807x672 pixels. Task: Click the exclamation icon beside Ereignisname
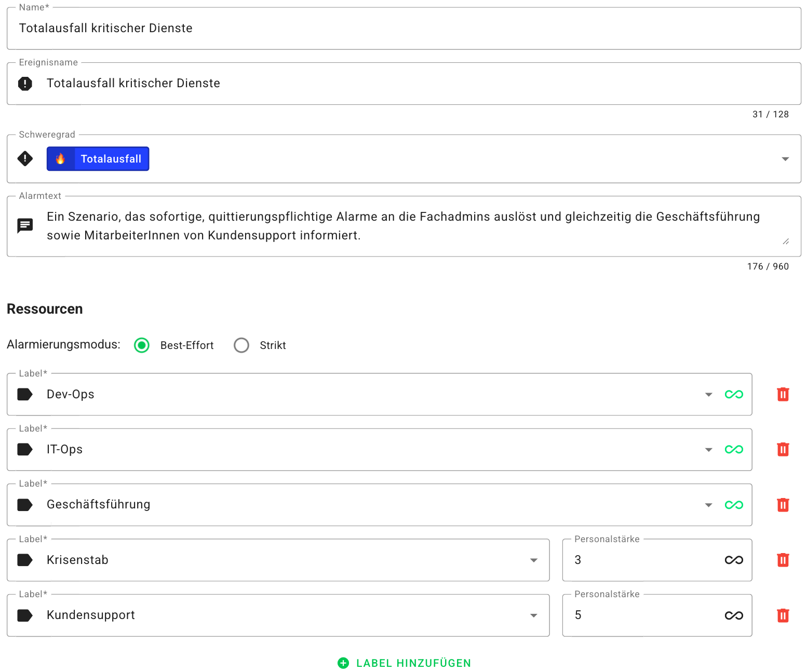[x=25, y=84]
